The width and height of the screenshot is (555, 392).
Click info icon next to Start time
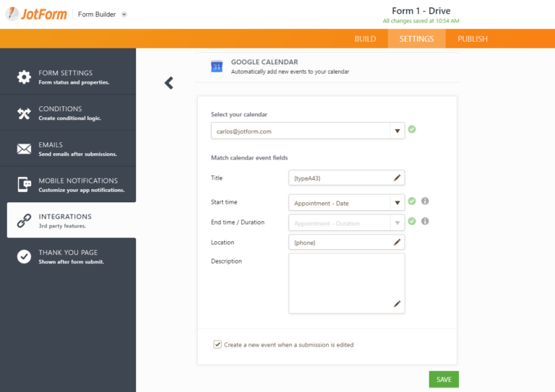pyautogui.click(x=425, y=202)
